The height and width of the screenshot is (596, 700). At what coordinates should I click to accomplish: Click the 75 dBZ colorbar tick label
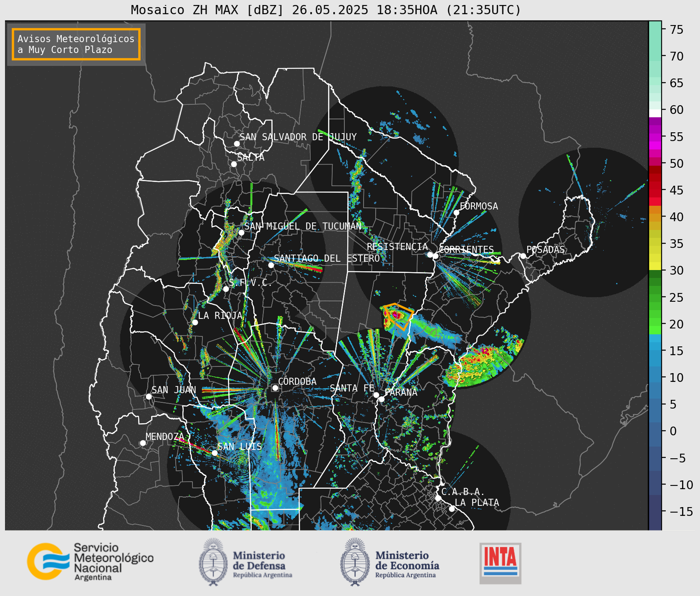(677, 29)
